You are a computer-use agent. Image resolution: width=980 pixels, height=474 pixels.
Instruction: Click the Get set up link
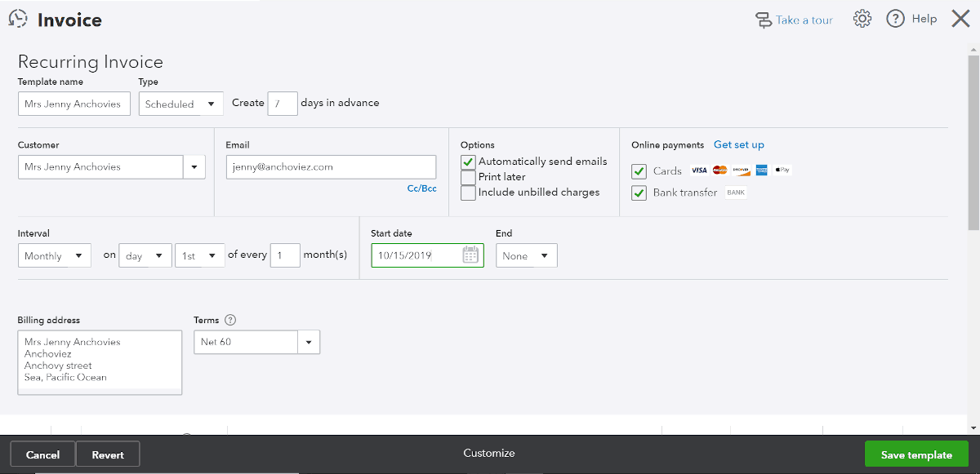pos(739,144)
